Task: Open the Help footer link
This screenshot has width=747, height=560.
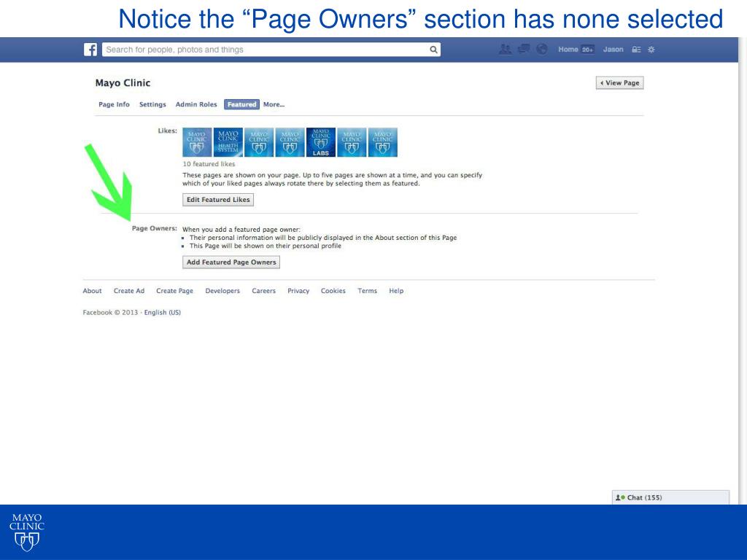Action: (x=396, y=291)
